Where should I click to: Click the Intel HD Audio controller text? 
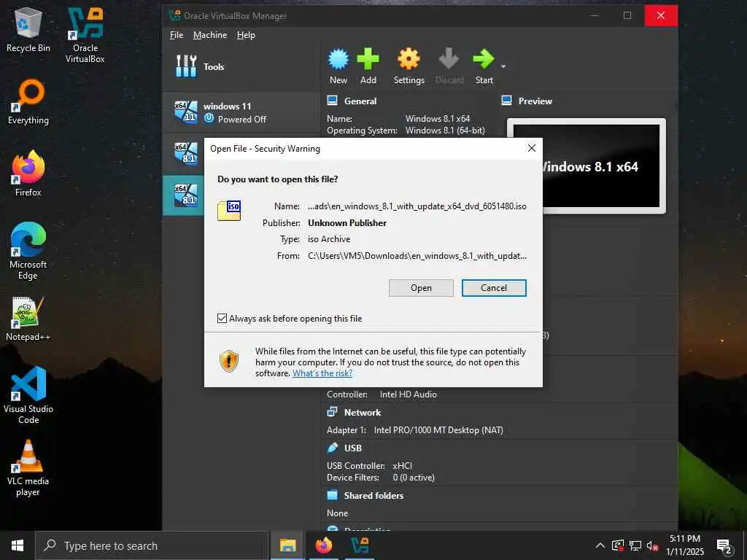[x=409, y=394]
